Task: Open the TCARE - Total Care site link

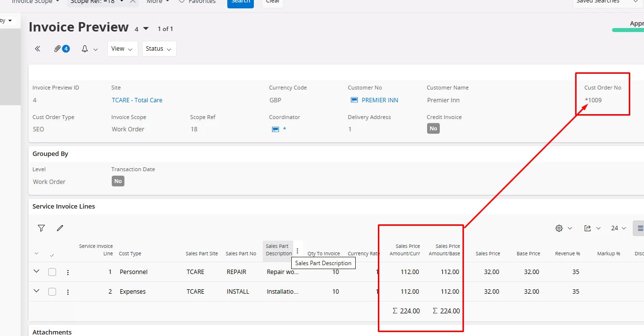Action: 137,100
